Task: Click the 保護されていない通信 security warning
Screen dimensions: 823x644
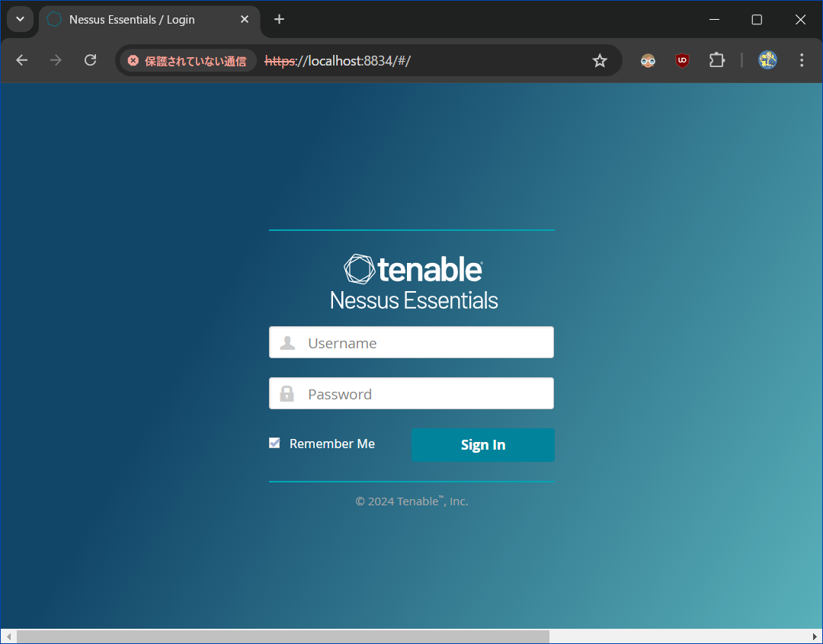Action: pos(188,61)
